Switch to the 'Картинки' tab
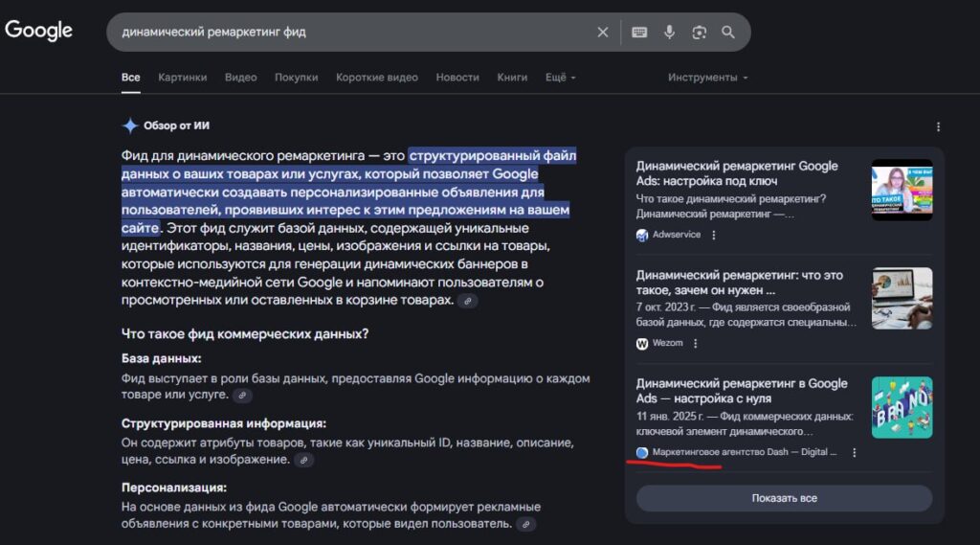This screenshot has width=980, height=545. pyautogui.click(x=183, y=78)
